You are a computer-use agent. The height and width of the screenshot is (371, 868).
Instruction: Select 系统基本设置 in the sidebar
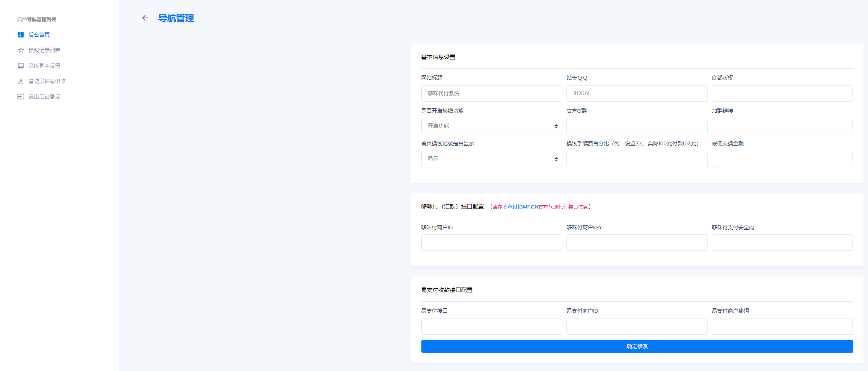click(44, 66)
